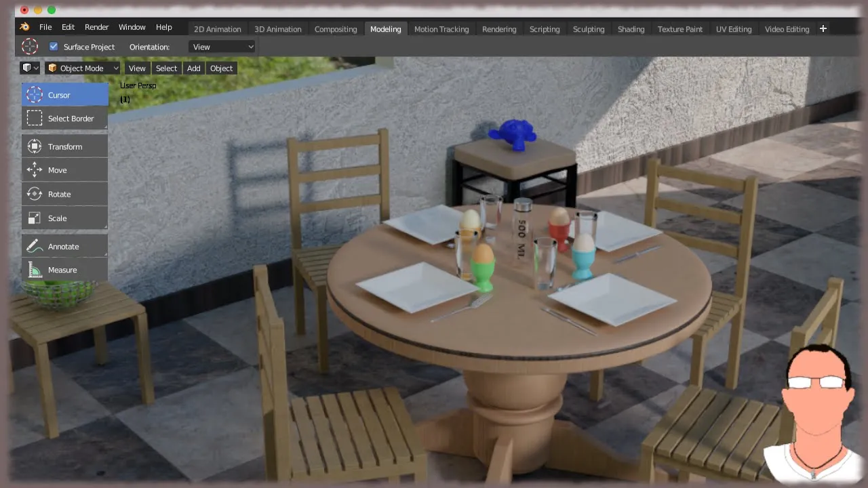The height and width of the screenshot is (488, 868).
Task: Select the Annotate tool
Action: (64, 247)
